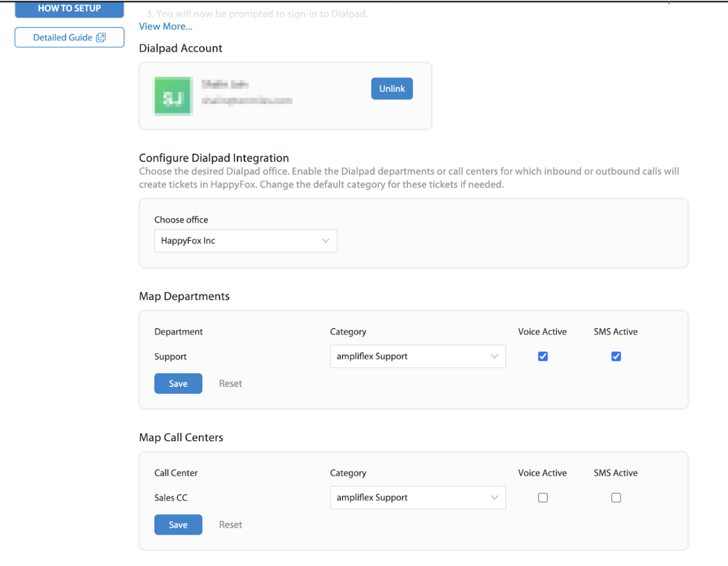Click the blurred account name text
The height and width of the screenshot is (566, 728).
click(225, 84)
